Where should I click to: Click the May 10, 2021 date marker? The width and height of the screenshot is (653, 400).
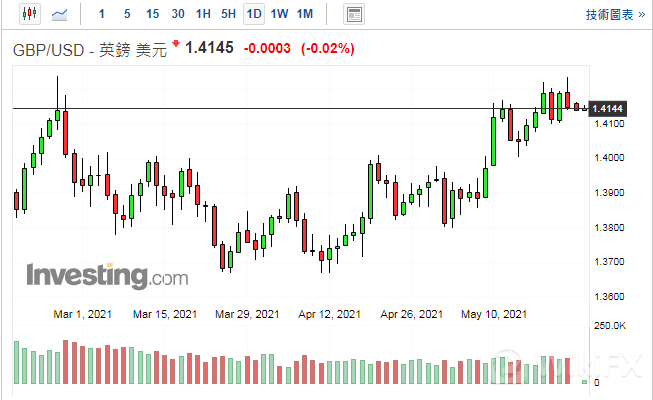(x=494, y=314)
